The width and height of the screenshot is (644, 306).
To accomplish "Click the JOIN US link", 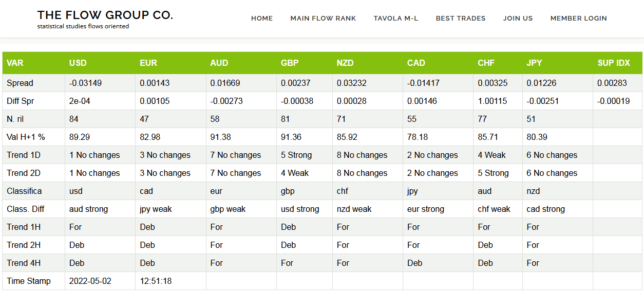I will 518,19.
